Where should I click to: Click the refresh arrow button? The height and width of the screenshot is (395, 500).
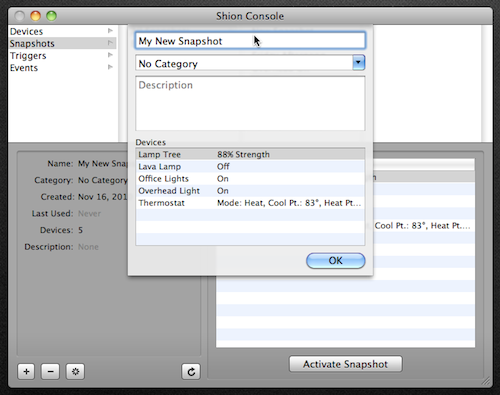(191, 371)
